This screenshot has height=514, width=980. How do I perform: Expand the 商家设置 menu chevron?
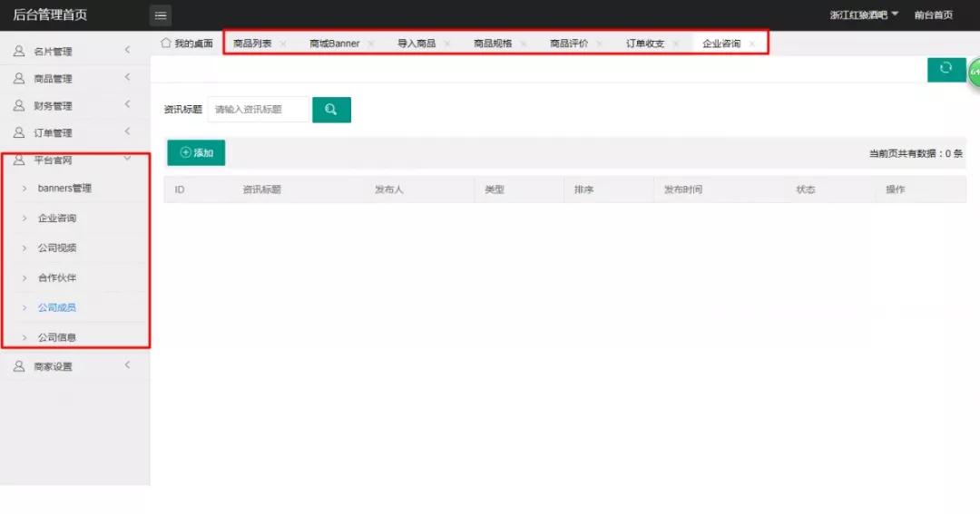(x=128, y=364)
